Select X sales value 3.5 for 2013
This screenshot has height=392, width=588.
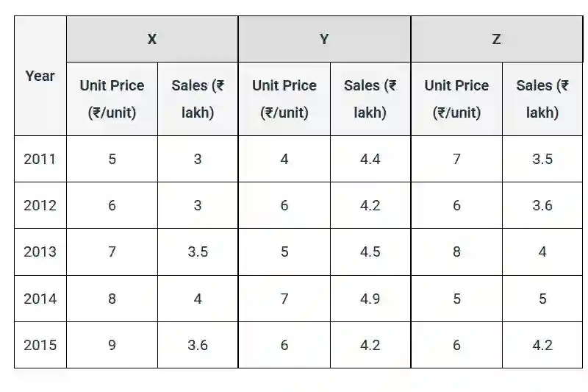pyautogui.click(x=198, y=252)
